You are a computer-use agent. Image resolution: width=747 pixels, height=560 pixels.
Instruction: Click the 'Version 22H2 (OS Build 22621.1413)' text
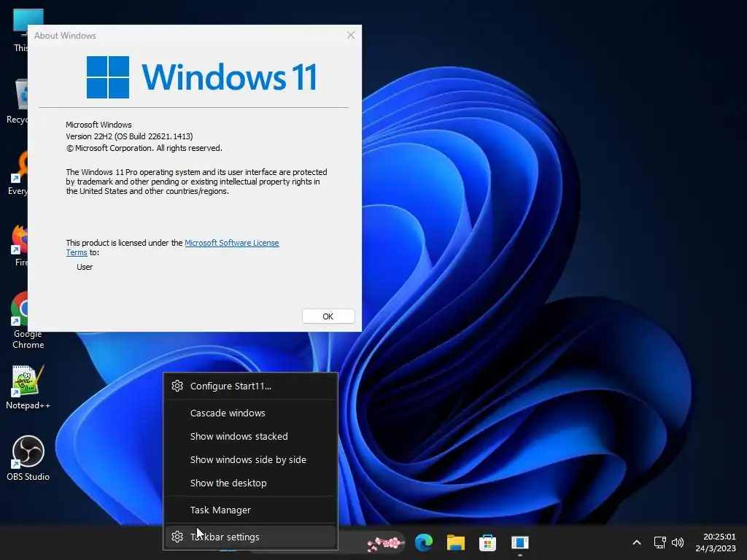click(129, 136)
